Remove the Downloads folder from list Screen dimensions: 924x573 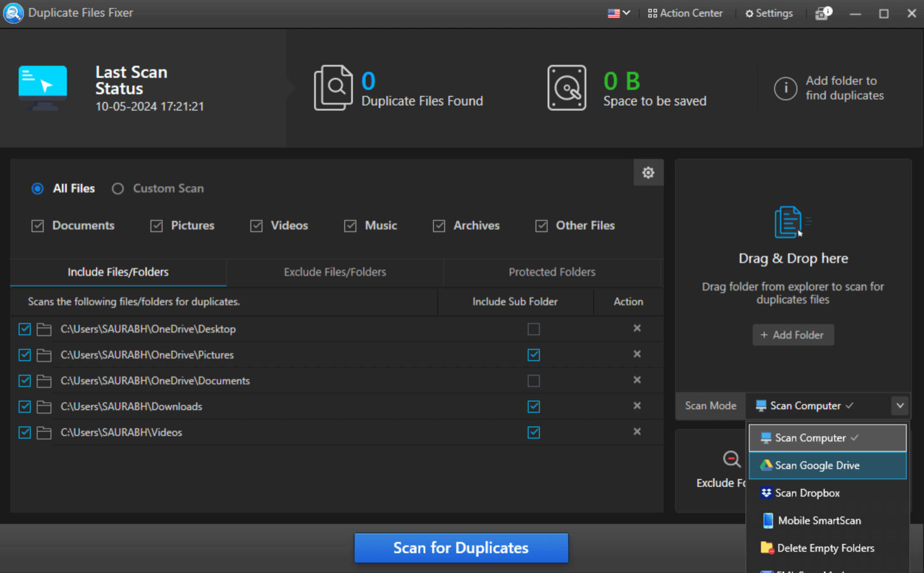coord(637,406)
